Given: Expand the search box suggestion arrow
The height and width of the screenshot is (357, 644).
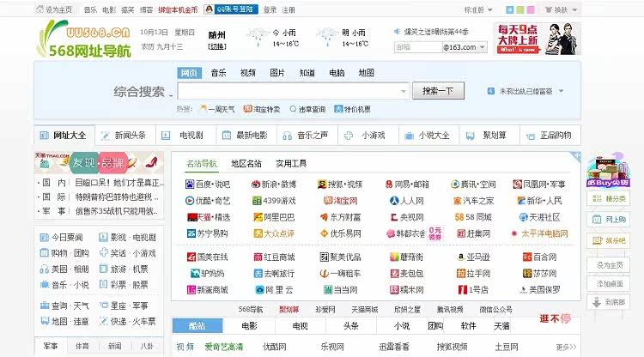Looking at the screenshot, I should pos(403,91).
